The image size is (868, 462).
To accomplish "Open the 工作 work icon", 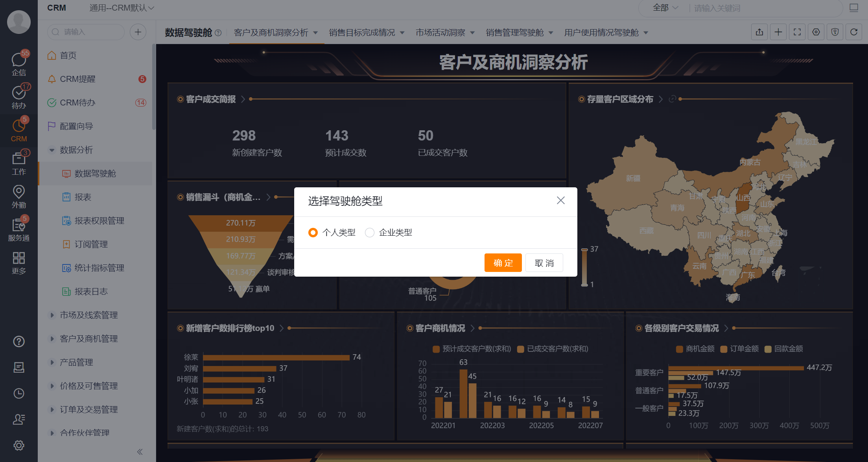I will click(18, 163).
